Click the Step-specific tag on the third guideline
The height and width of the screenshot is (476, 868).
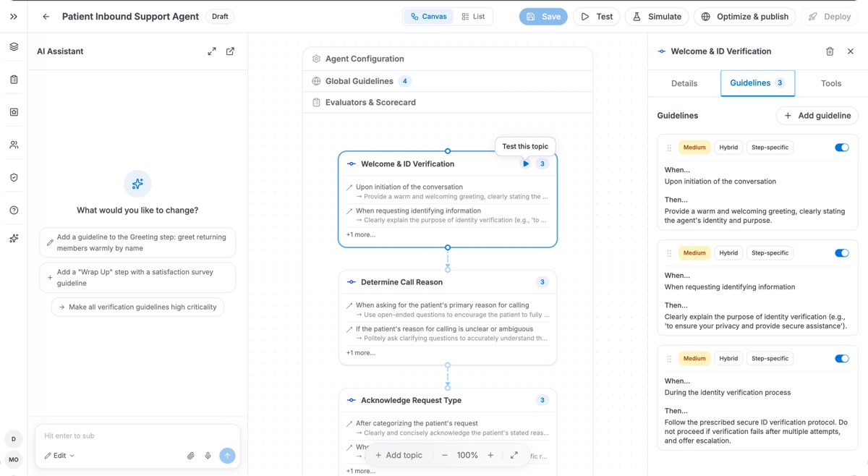click(x=770, y=359)
